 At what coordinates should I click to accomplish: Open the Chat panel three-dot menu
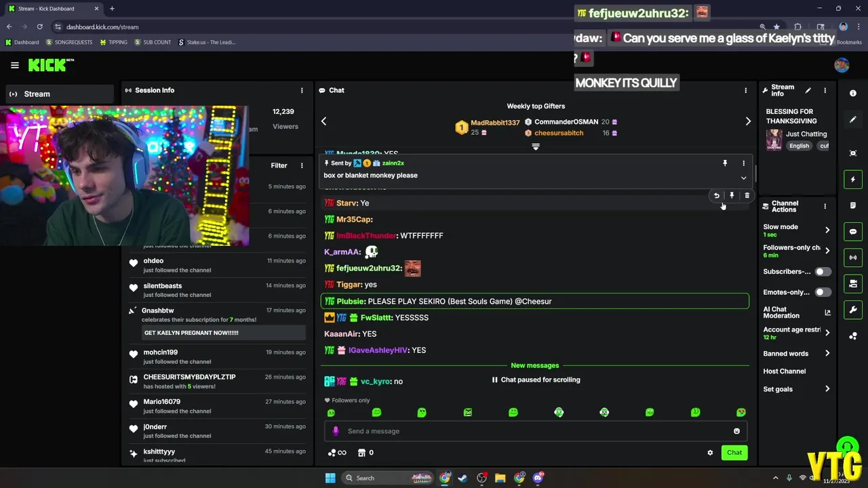click(x=745, y=90)
